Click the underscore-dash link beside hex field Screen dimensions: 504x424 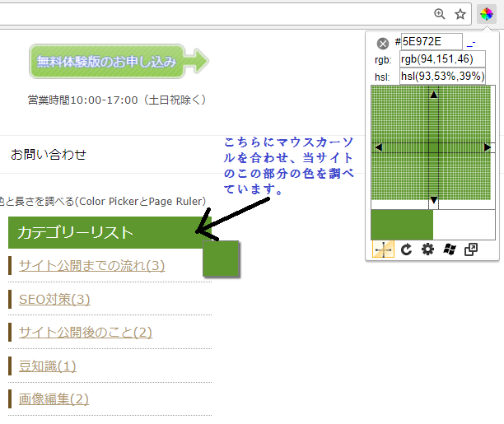[x=471, y=43]
